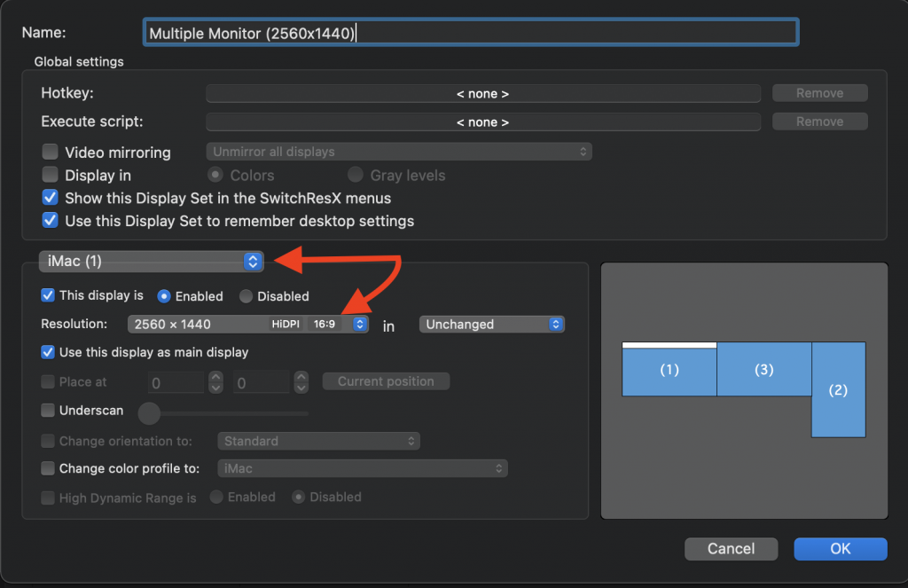Select the High Dynamic Range Enabled radio button
The image size is (908, 588).
(216, 497)
